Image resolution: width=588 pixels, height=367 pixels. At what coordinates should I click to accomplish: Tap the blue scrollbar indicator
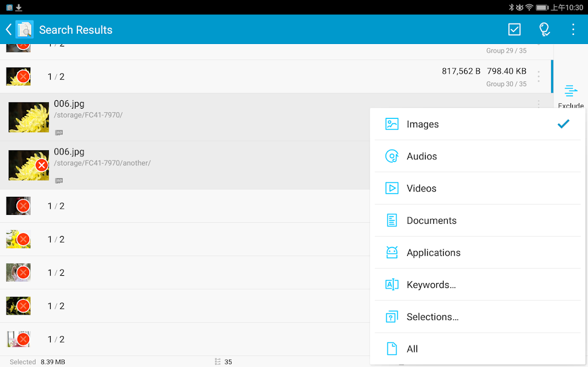tap(552, 76)
